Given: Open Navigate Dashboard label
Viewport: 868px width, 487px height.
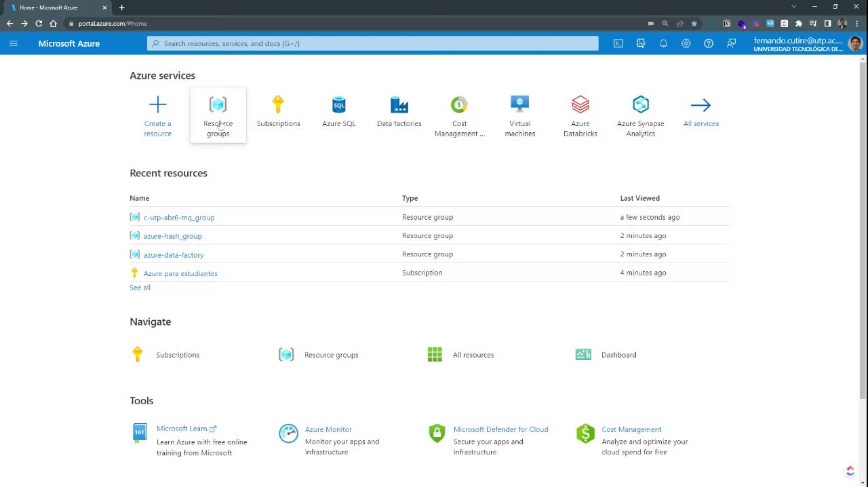Looking at the screenshot, I should 618,355.
